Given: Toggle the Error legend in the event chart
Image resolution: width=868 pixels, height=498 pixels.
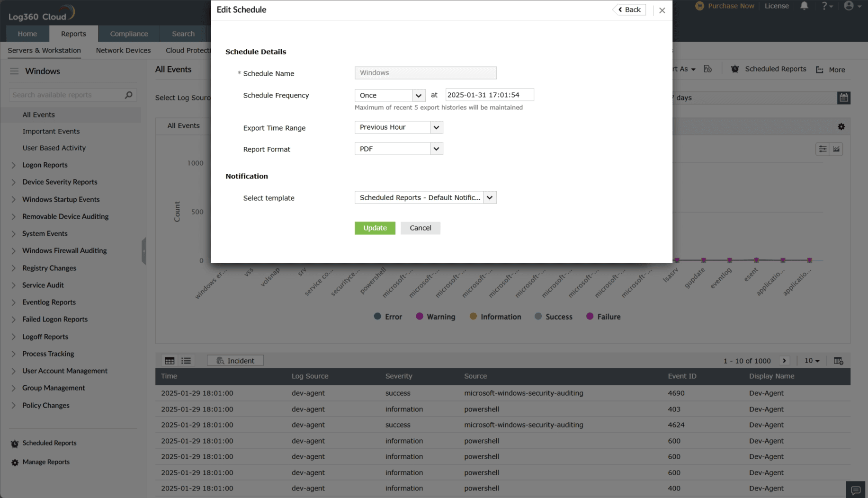Looking at the screenshot, I should (x=387, y=316).
